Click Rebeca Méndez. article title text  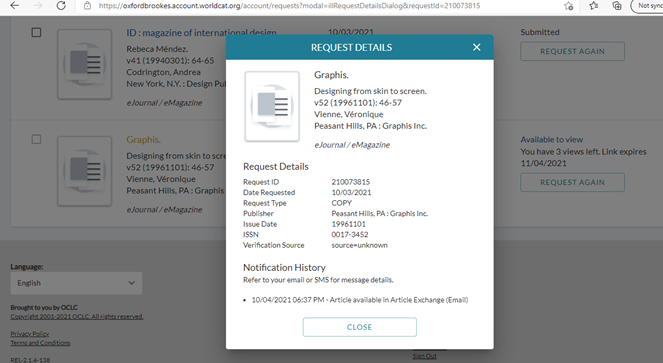point(157,49)
